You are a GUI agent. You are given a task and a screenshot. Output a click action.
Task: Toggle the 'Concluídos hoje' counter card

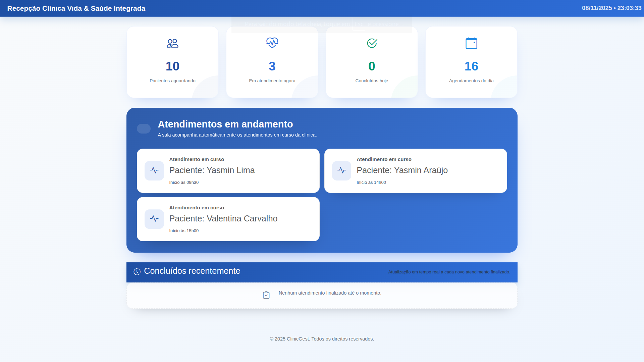point(372,62)
